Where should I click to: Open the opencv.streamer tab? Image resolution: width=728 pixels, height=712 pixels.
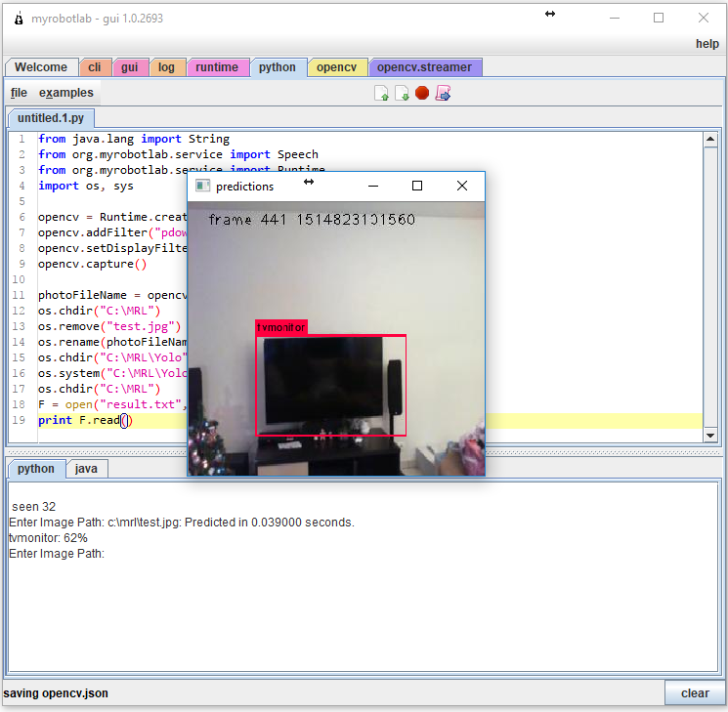[x=424, y=67]
